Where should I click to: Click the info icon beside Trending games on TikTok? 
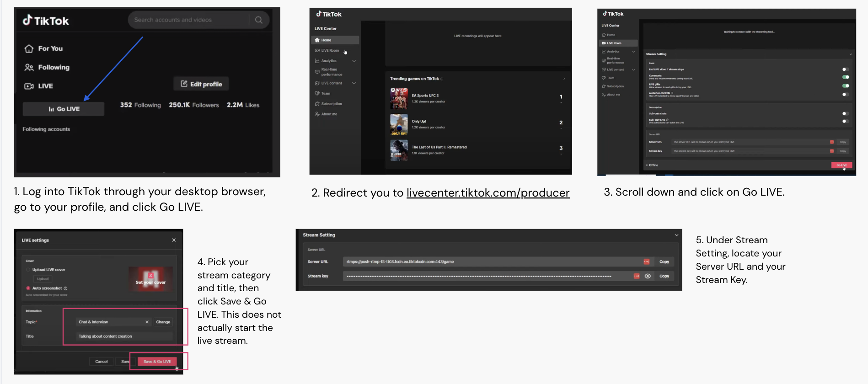coord(442,79)
